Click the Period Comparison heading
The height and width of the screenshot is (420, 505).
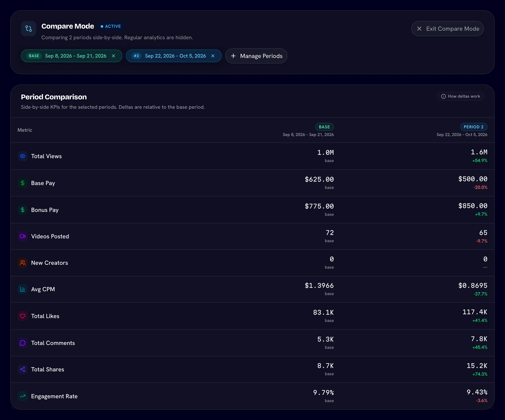point(54,97)
